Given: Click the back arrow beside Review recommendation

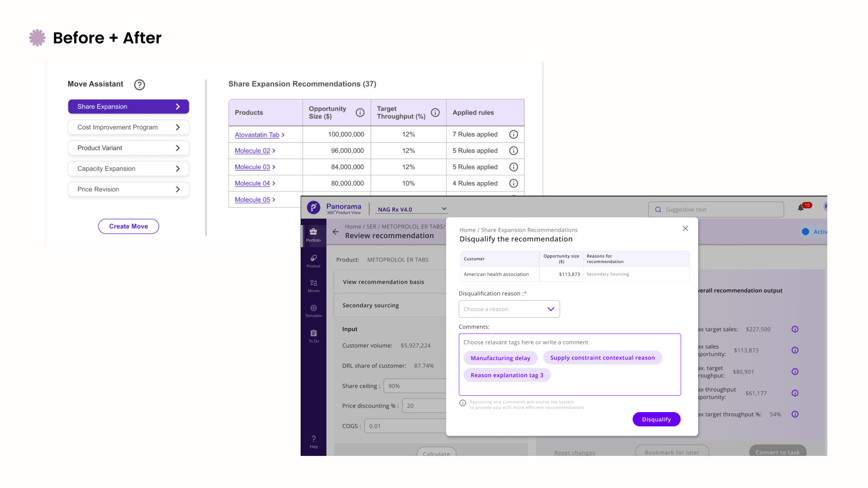Looking at the screenshot, I should [x=335, y=232].
